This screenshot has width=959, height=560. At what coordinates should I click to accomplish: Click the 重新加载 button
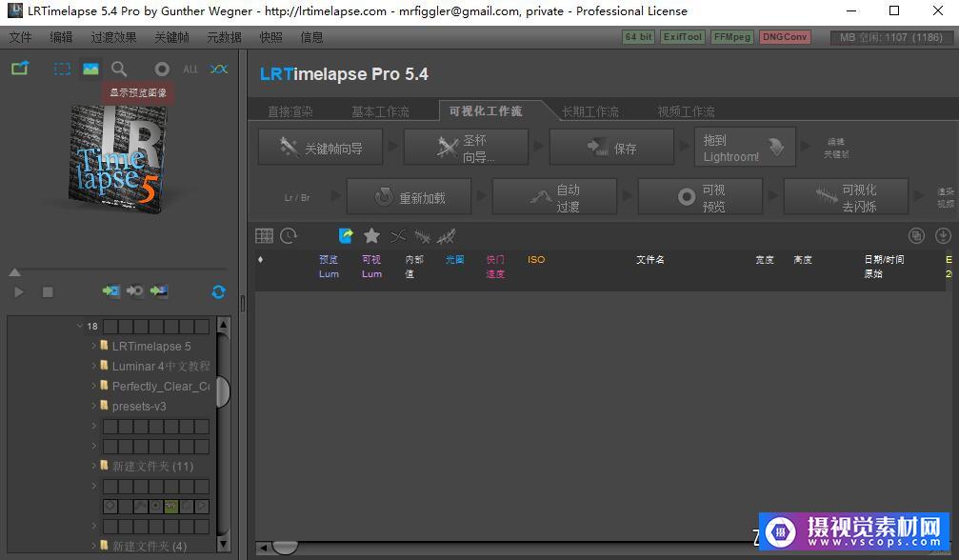click(x=410, y=196)
